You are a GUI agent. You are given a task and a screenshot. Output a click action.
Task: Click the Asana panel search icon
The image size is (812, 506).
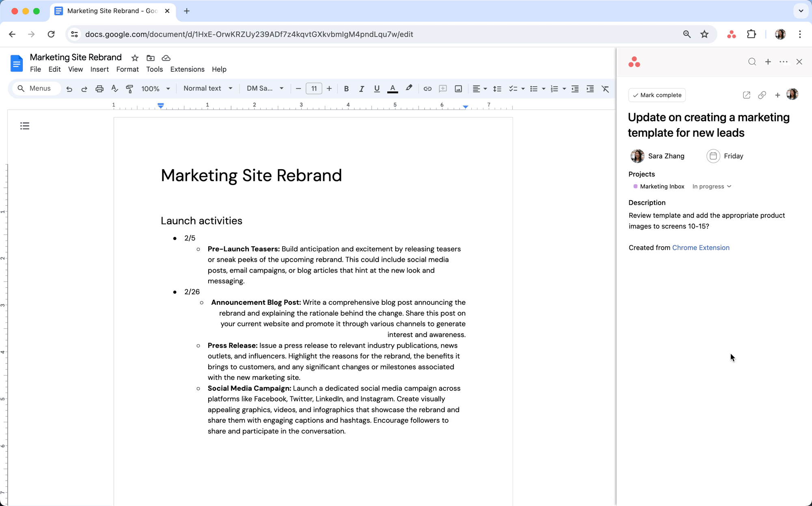click(x=752, y=62)
